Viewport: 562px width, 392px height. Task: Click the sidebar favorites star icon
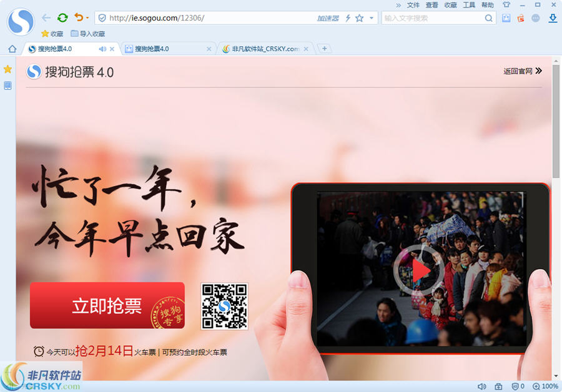[7, 69]
